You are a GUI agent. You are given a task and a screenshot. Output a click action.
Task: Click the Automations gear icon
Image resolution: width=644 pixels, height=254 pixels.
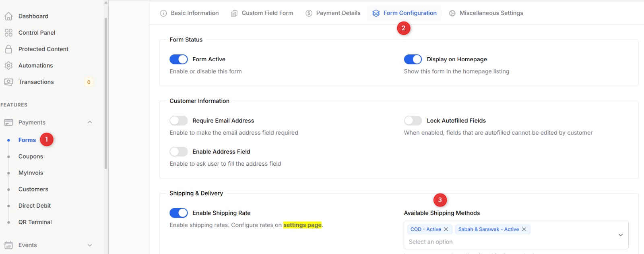coord(8,65)
